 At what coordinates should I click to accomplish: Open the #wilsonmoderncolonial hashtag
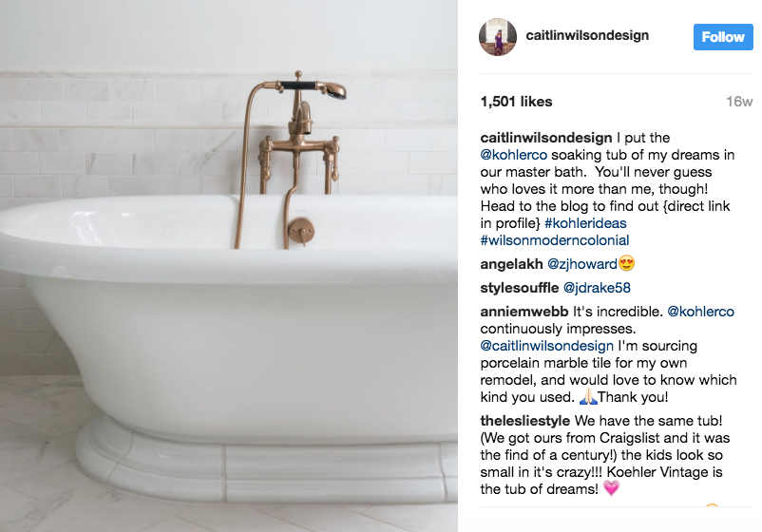pos(555,240)
